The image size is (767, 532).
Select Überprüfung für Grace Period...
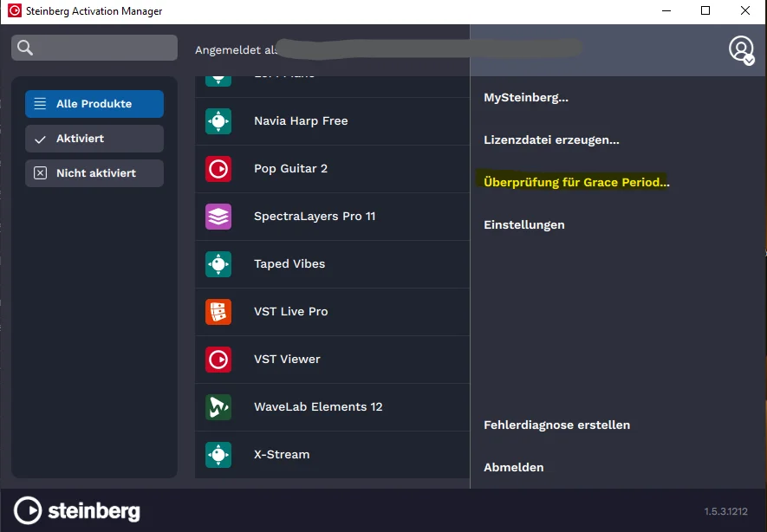coord(576,182)
